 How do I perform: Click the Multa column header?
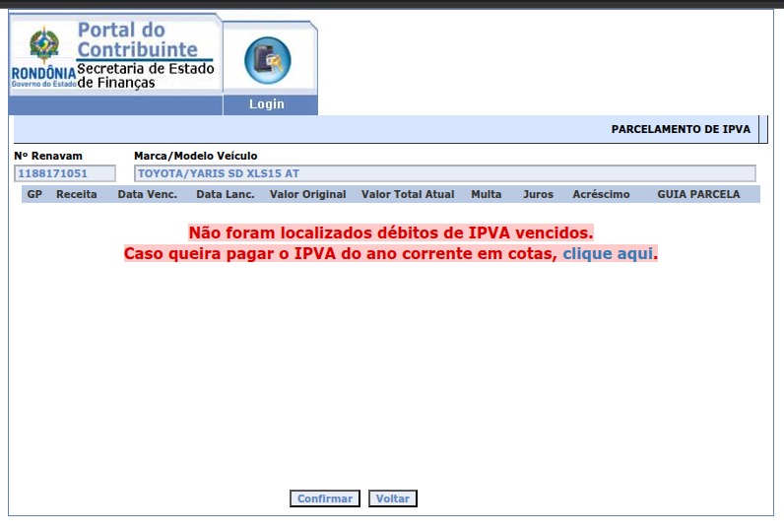point(487,195)
